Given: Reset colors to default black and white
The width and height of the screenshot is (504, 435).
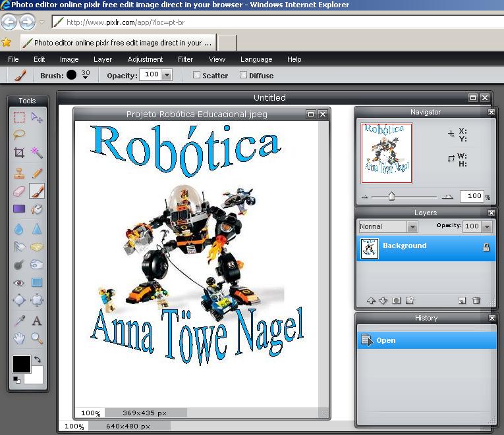Looking at the screenshot, I should 16,380.
